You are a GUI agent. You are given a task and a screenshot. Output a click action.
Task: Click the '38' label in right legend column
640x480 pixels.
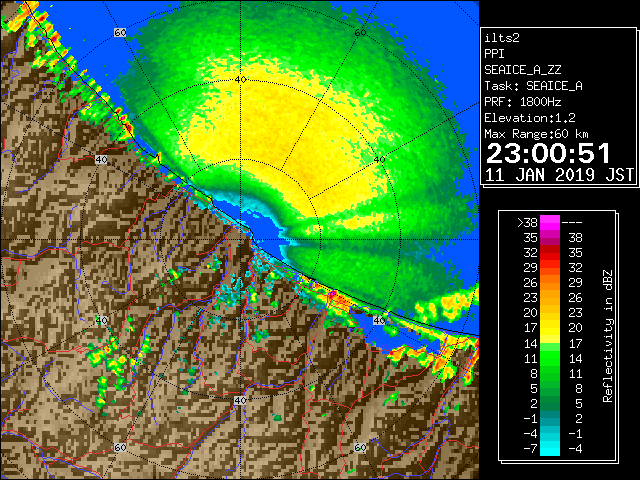click(x=575, y=238)
